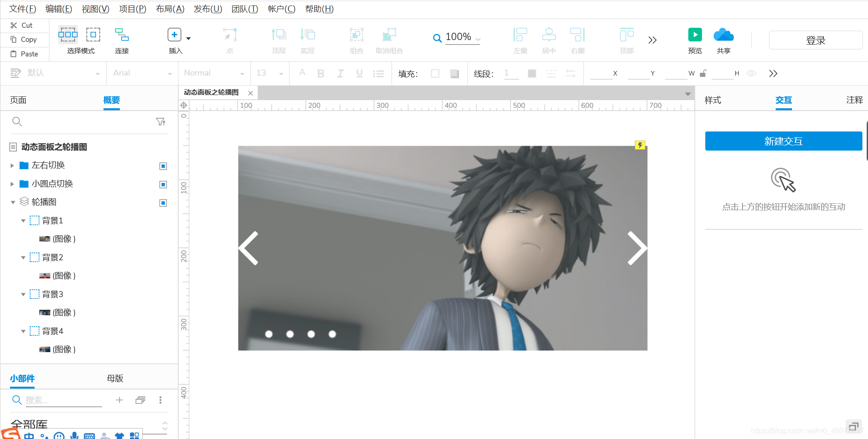This screenshot has height=439, width=868.
Task: Toggle underline formatting
Action: pyautogui.click(x=359, y=73)
